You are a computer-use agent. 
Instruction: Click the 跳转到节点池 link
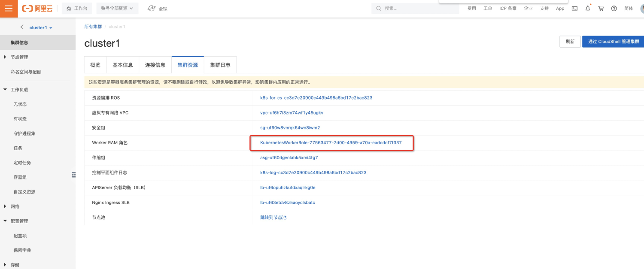273,218
